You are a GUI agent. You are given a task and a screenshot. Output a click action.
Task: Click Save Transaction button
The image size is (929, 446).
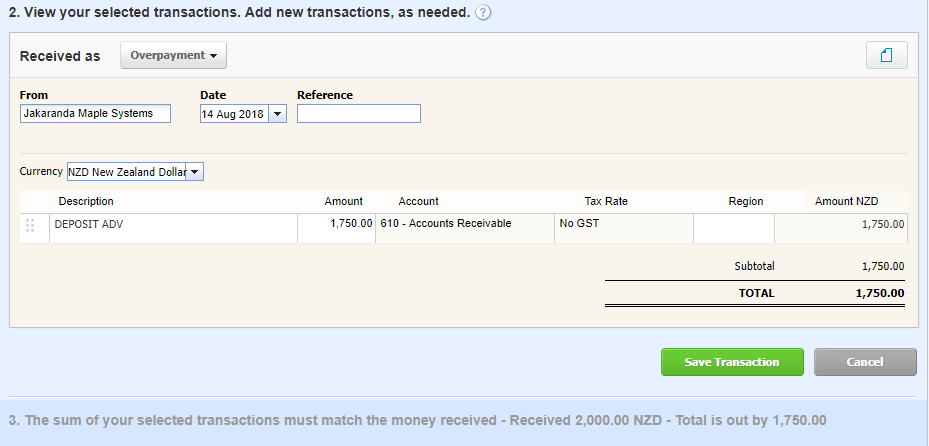coord(732,362)
